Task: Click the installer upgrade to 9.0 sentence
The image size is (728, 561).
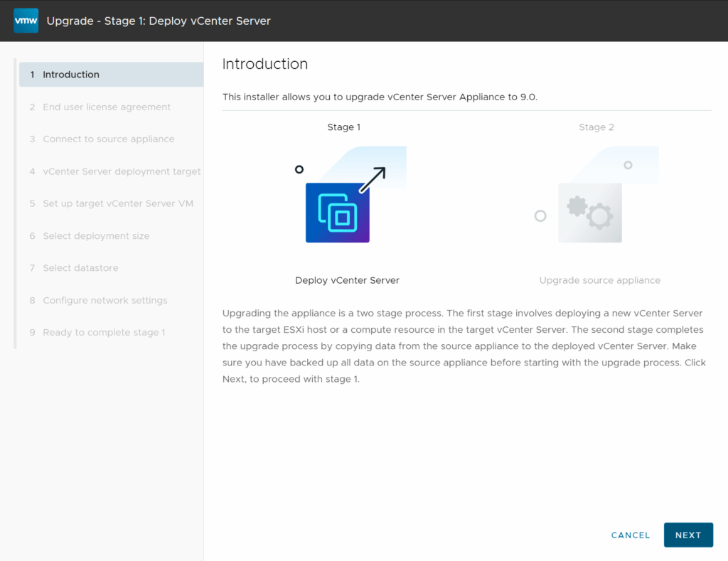Action: pyautogui.click(x=380, y=97)
